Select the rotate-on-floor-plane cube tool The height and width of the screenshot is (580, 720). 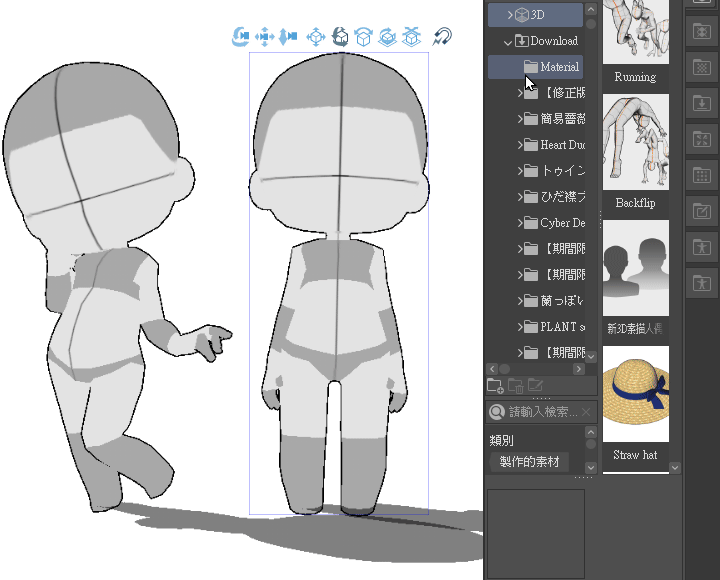388,37
